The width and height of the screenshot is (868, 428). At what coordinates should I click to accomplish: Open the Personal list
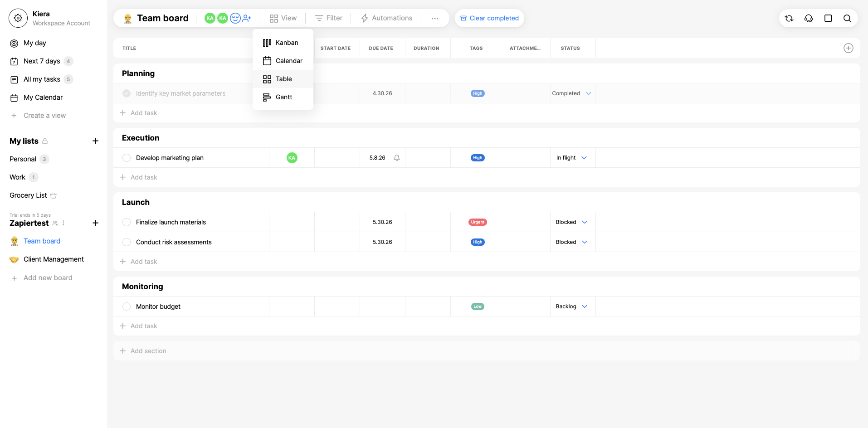click(x=23, y=159)
